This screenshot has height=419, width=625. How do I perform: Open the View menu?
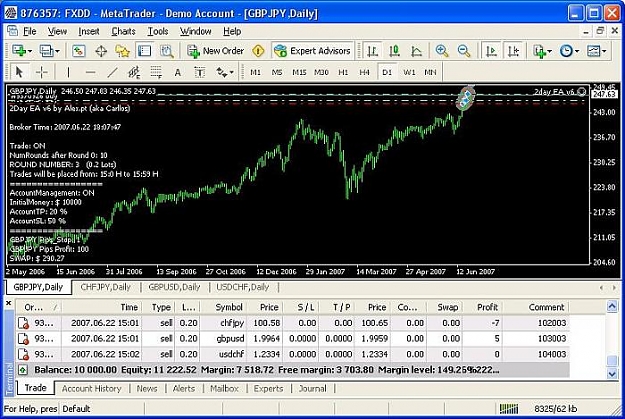point(57,31)
